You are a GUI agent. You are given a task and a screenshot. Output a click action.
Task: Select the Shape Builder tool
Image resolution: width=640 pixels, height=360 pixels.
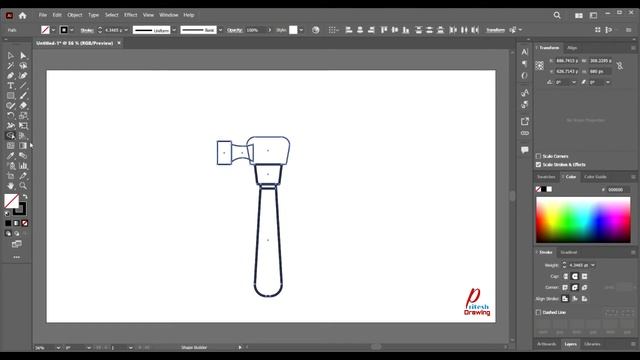coord(11,136)
